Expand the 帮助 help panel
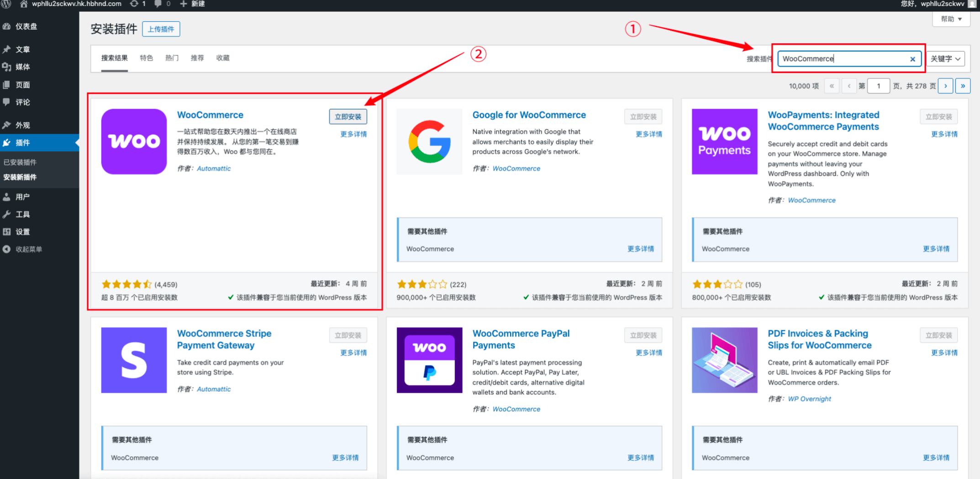 click(951, 19)
